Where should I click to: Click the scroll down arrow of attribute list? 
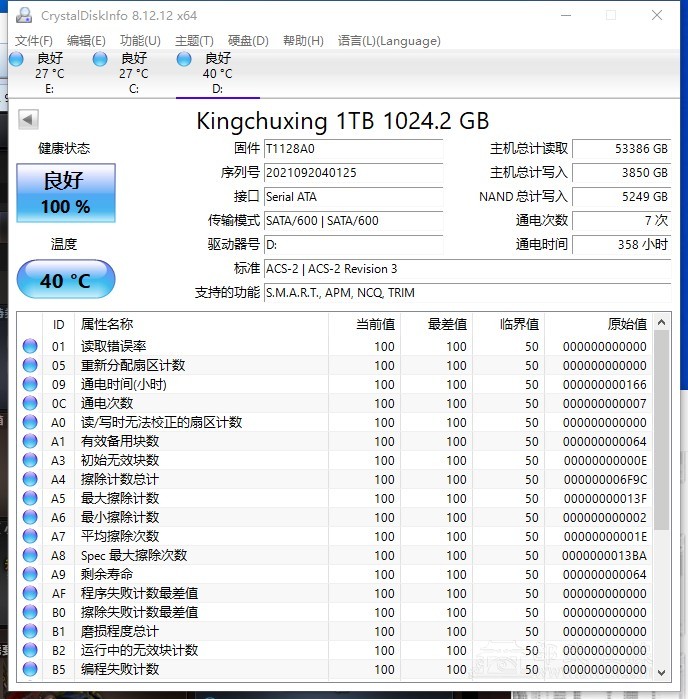(x=661, y=671)
